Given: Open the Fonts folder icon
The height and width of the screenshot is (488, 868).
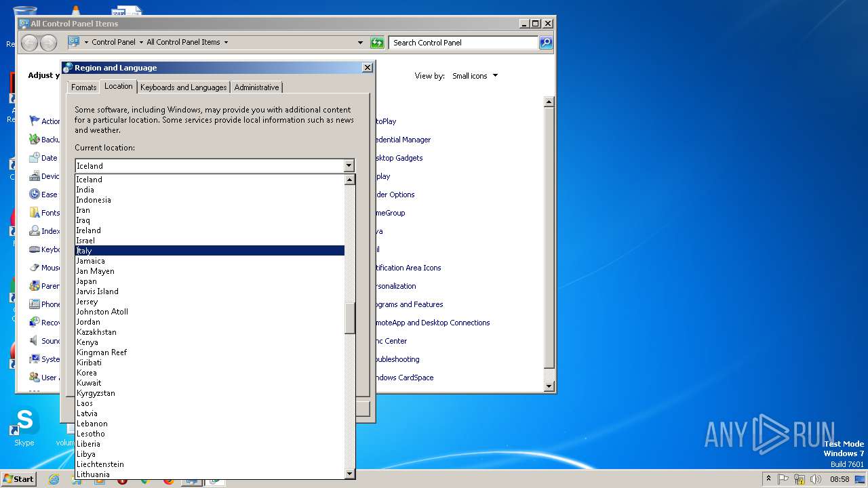Looking at the screenshot, I should pyautogui.click(x=35, y=212).
